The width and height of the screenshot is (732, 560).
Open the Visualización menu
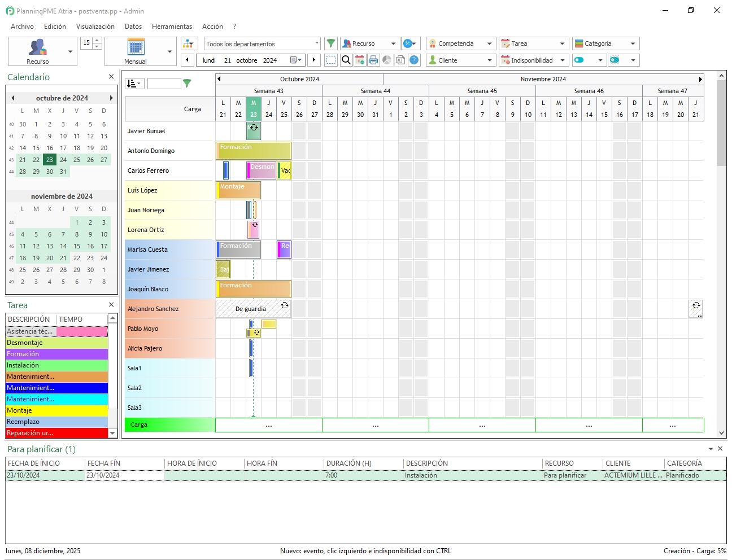[95, 26]
